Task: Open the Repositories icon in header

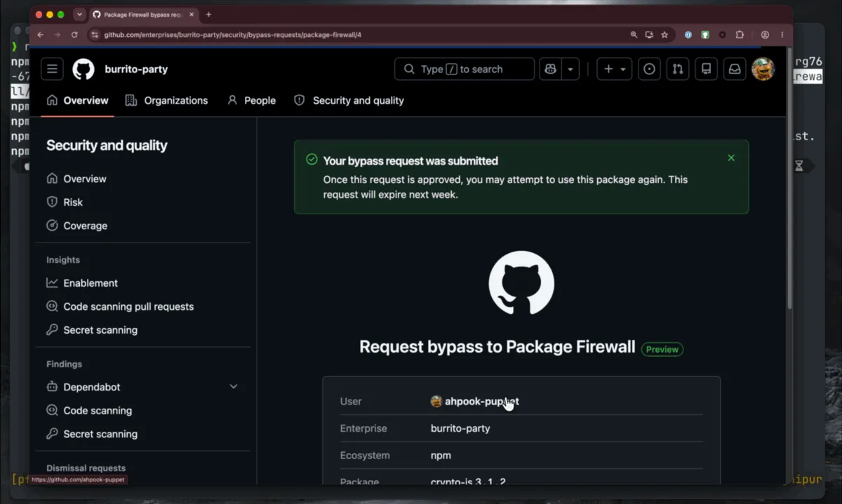Action: click(x=707, y=69)
